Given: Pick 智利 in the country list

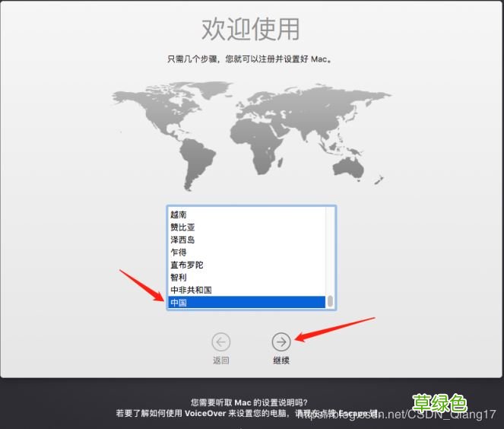Looking at the screenshot, I should click(246, 277).
